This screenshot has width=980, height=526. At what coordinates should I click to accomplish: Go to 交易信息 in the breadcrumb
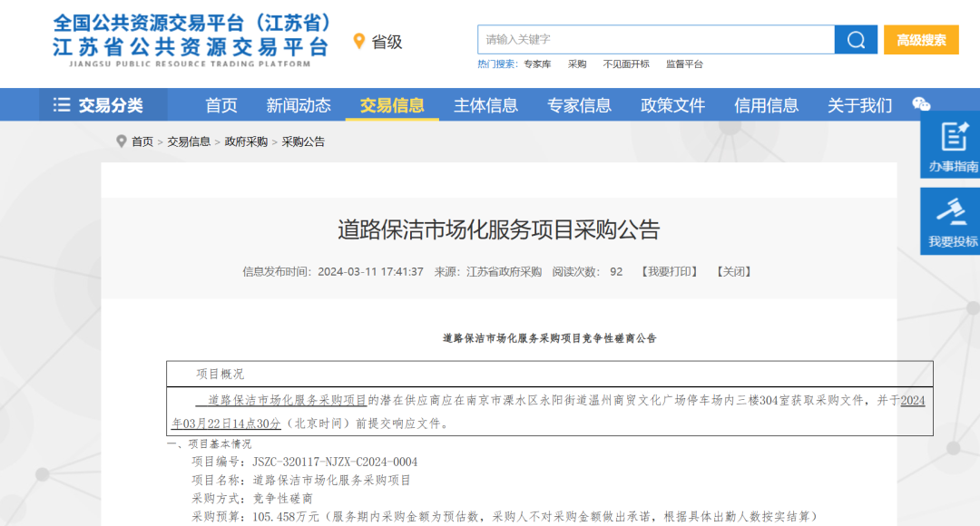pos(189,141)
